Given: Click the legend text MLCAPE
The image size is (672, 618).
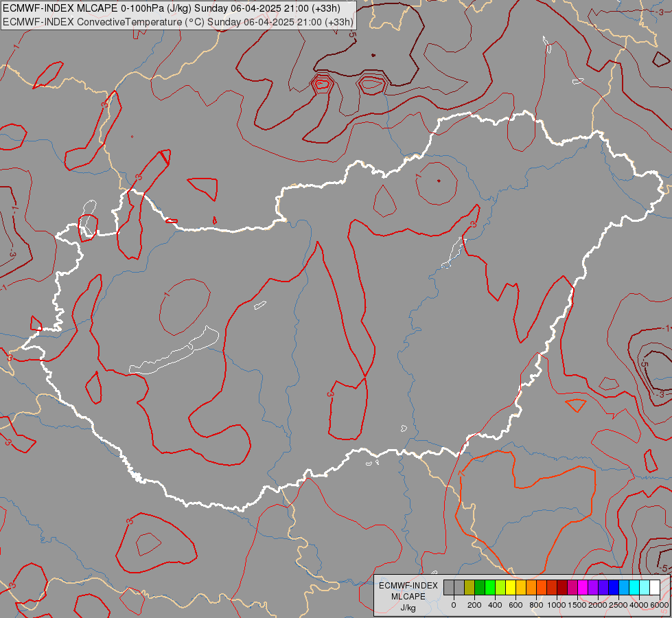Looking at the screenshot, I should (408, 597).
